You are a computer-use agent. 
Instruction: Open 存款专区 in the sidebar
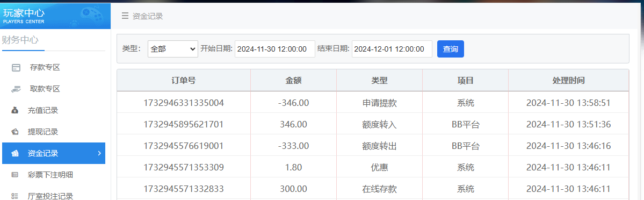coord(45,68)
